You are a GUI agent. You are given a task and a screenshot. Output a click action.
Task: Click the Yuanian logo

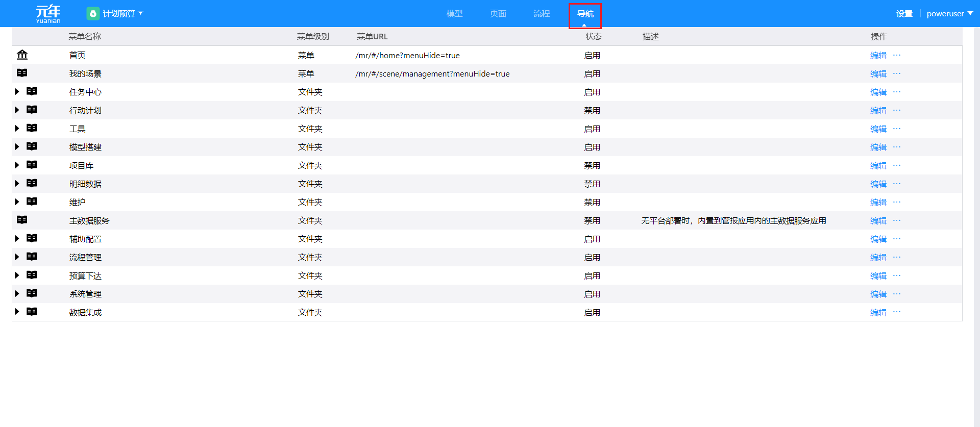pos(48,14)
